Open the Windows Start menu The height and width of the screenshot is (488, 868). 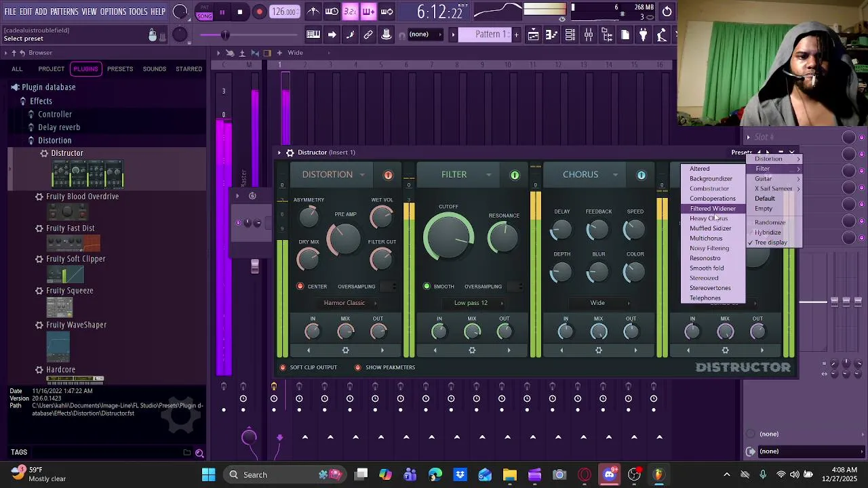(x=208, y=474)
